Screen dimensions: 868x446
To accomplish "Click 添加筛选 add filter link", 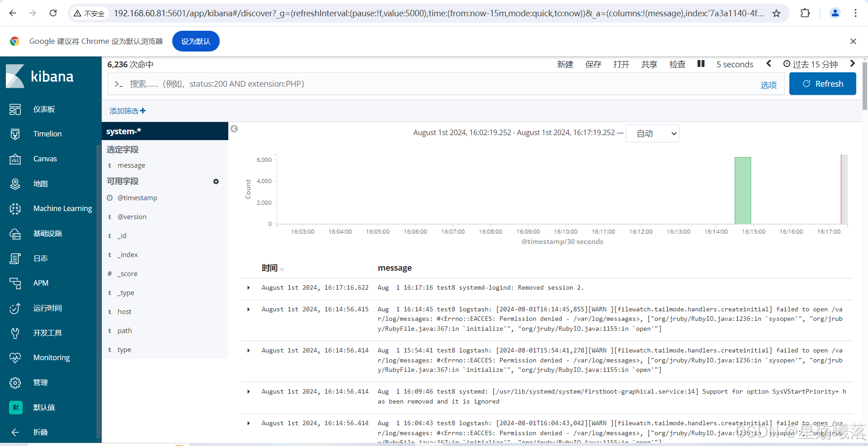I will pos(127,111).
